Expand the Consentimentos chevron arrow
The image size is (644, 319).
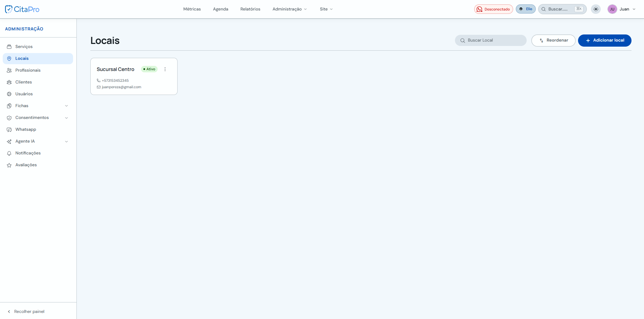(x=66, y=118)
